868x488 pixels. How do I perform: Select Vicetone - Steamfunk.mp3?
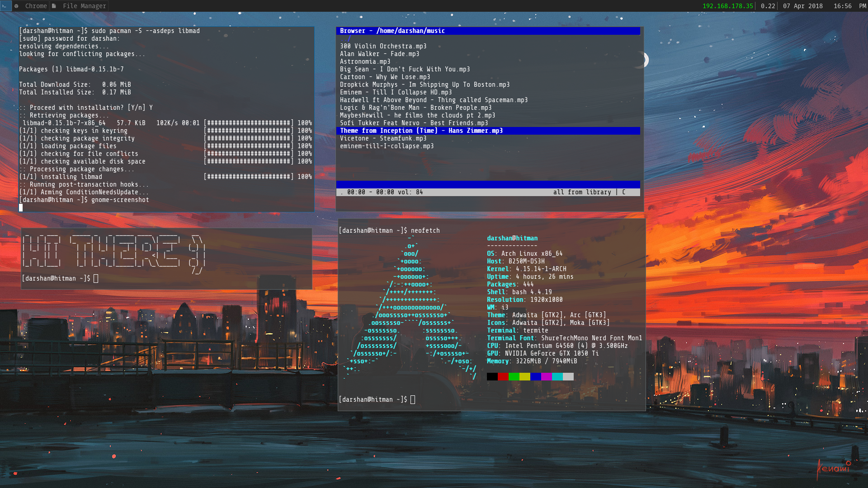(x=383, y=138)
